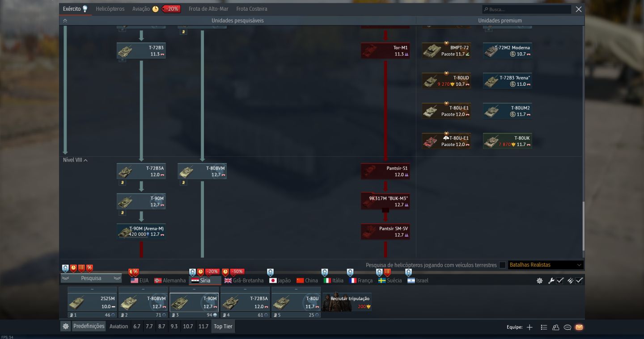Image resolution: width=644 pixels, height=339 pixels.
Task: Switch to the Helicópteros tab
Action: (110, 9)
